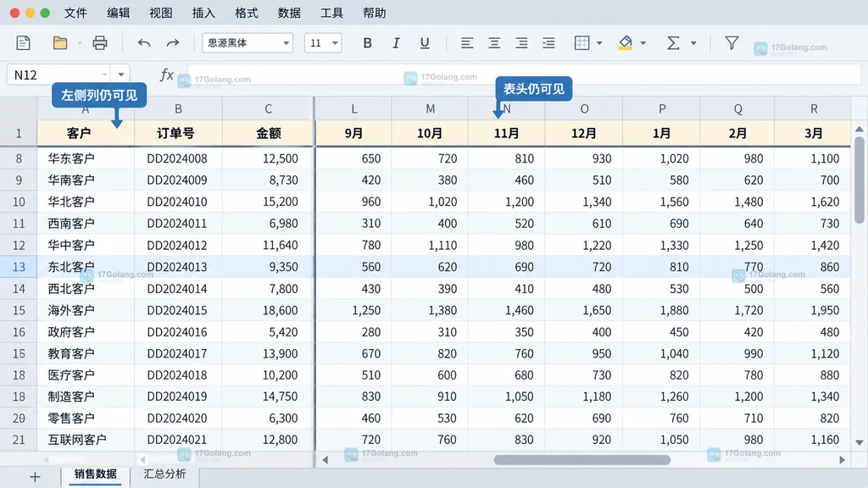The height and width of the screenshot is (488, 868).
Task: Select the 11月 header cell
Action: pos(507,133)
